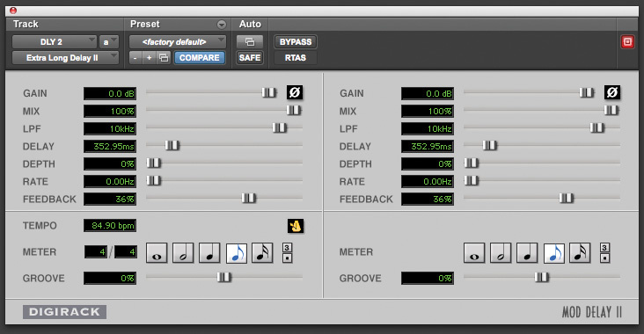
Task: Click the red target button at top right
Action: 627,41
